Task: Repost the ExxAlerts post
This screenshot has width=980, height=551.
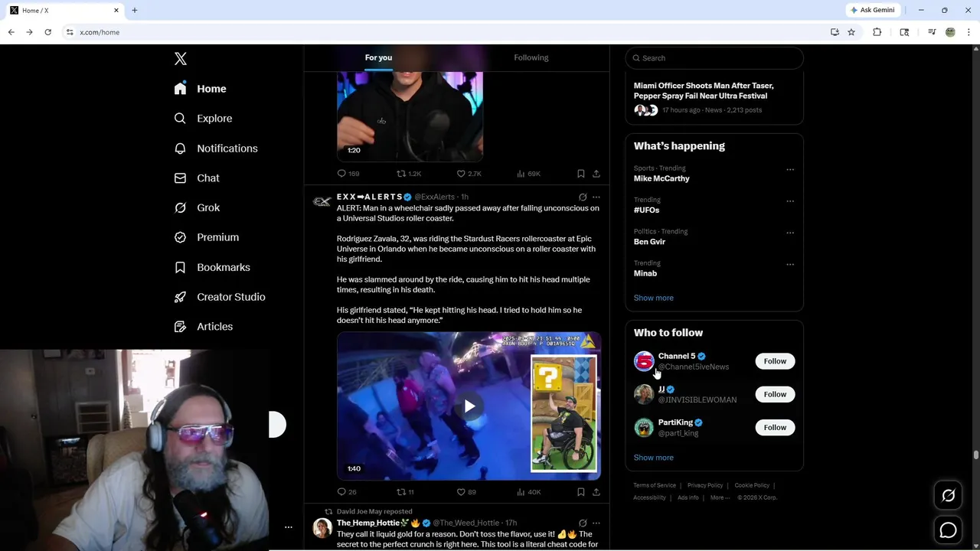Action: click(x=405, y=492)
